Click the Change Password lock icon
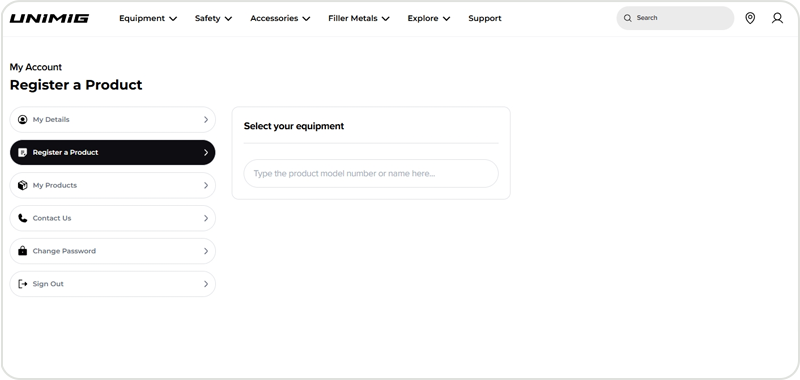Image resolution: width=800 pixels, height=380 pixels. coord(22,251)
